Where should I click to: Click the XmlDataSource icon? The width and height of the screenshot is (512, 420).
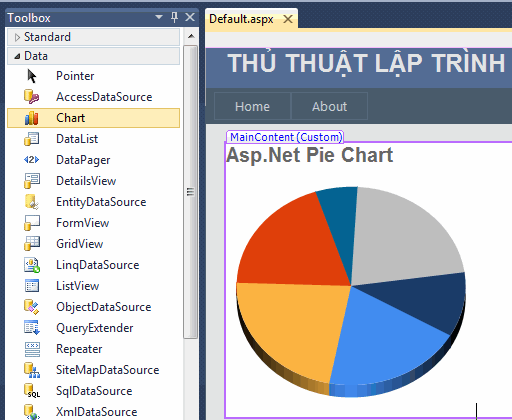(x=32, y=412)
